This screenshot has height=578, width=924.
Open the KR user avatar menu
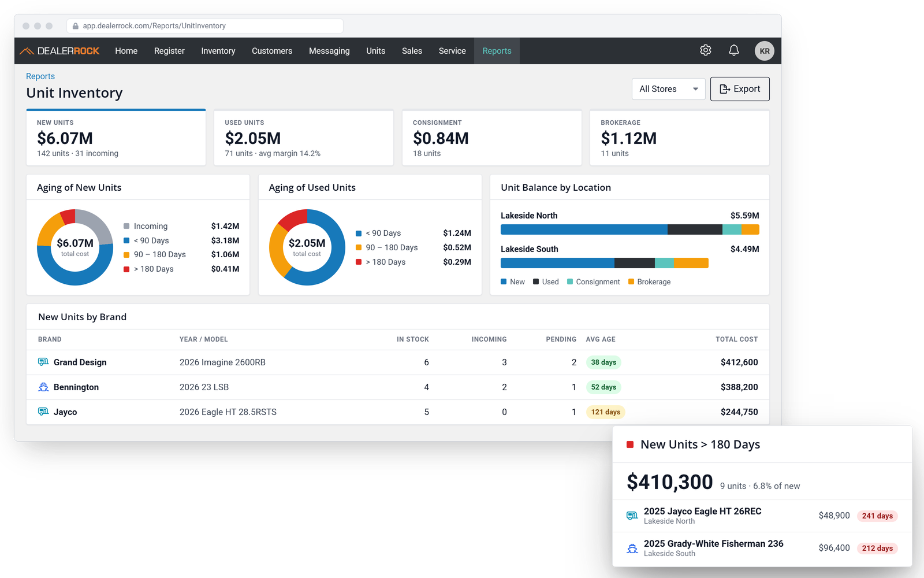tap(765, 51)
